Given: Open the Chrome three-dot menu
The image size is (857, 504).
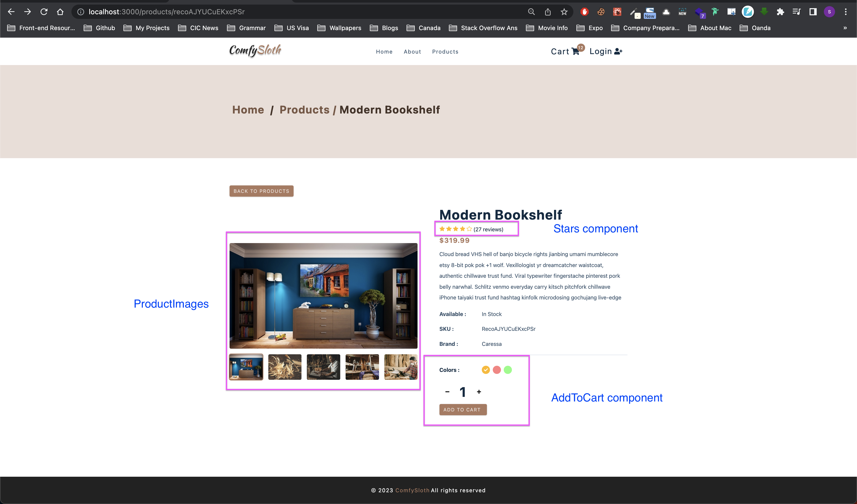Looking at the screenshot, I should (x=846, y=12).
